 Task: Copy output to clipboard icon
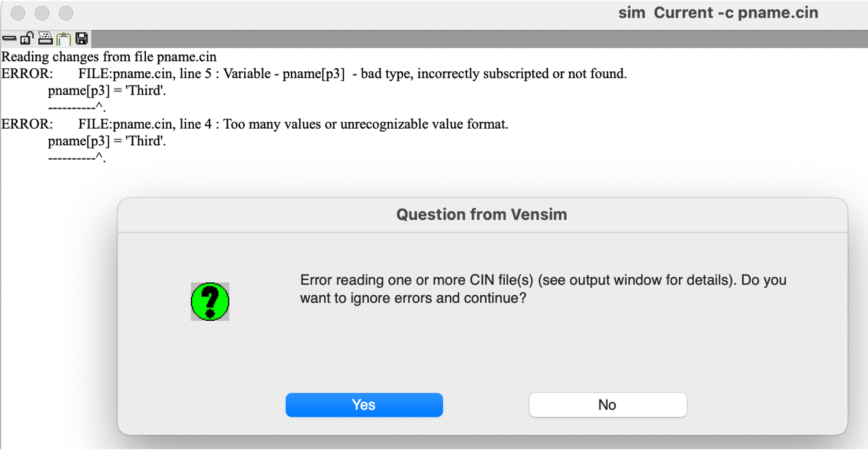(x=63, y=39)
